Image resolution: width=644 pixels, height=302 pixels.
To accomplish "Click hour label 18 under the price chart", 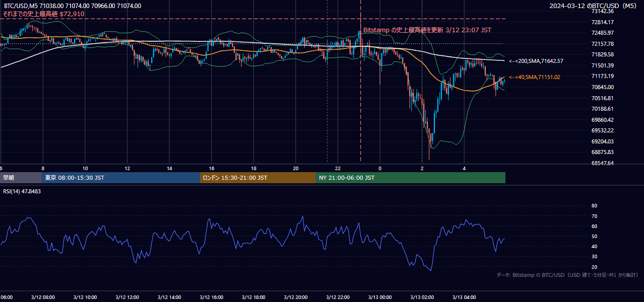I will (254, 169).
